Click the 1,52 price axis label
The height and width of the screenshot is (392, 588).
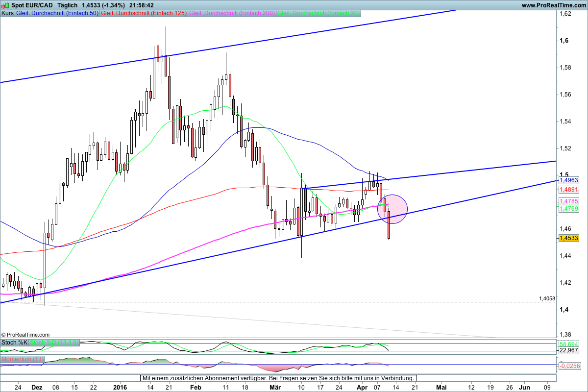(565, 148)
